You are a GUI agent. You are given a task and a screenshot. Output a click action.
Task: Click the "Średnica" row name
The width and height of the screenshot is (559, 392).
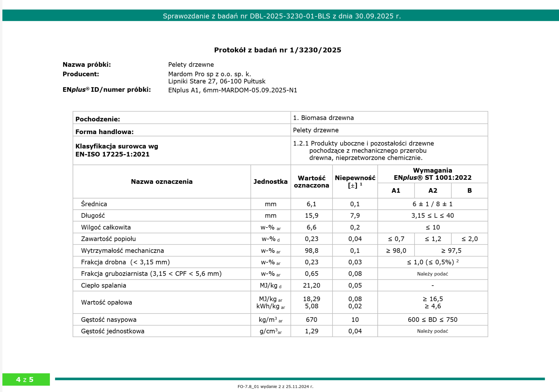click(x=94, y=204)
